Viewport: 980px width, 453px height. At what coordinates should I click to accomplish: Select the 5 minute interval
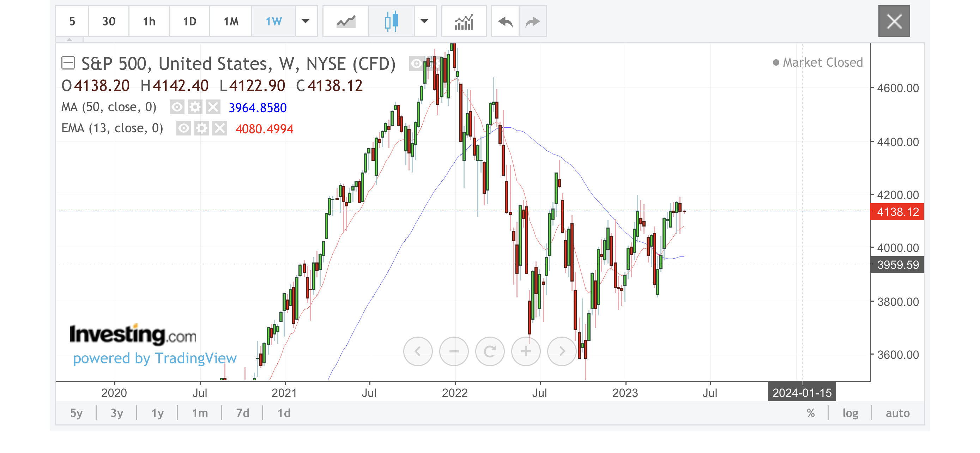click(x=72, y=21)
